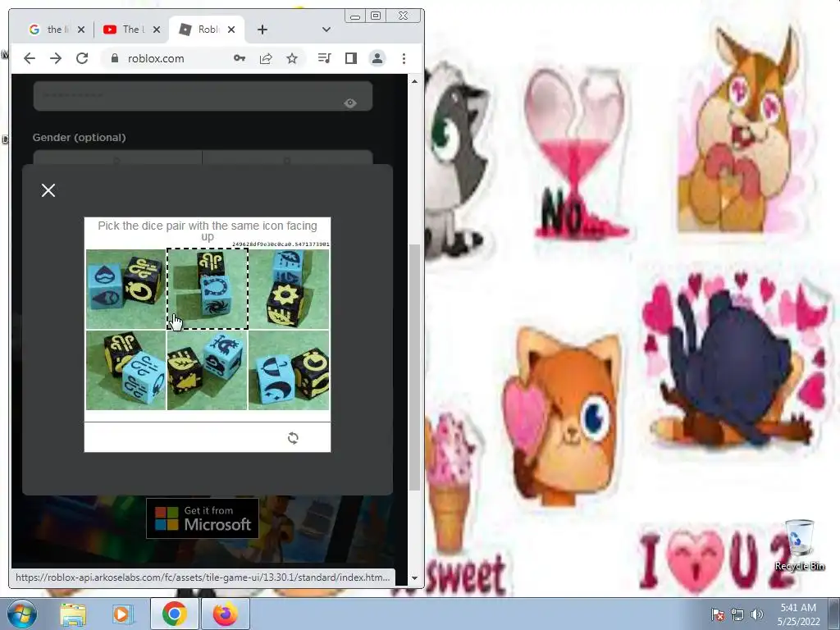Open File Explorer from taskbar
This screenshot has height=630, width=840.
73,614
